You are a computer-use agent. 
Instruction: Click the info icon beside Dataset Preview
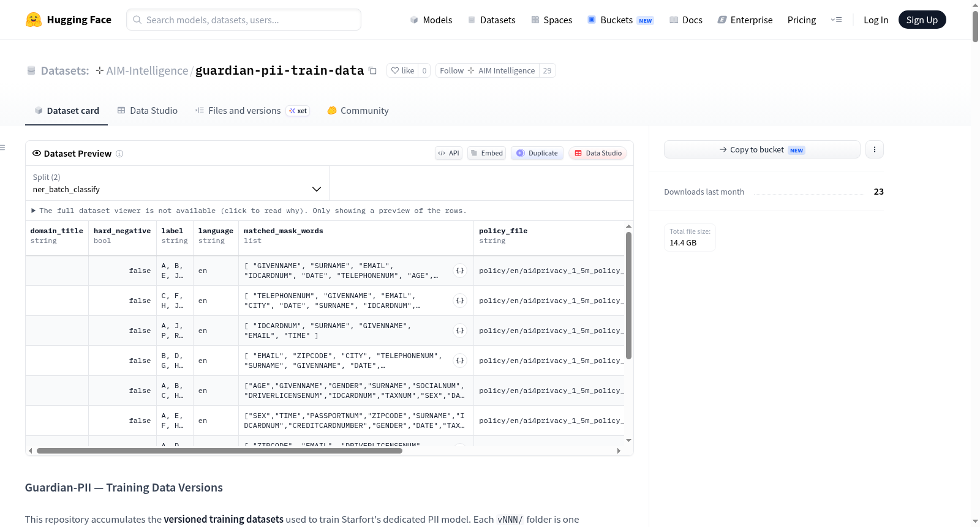pos(119,154)
